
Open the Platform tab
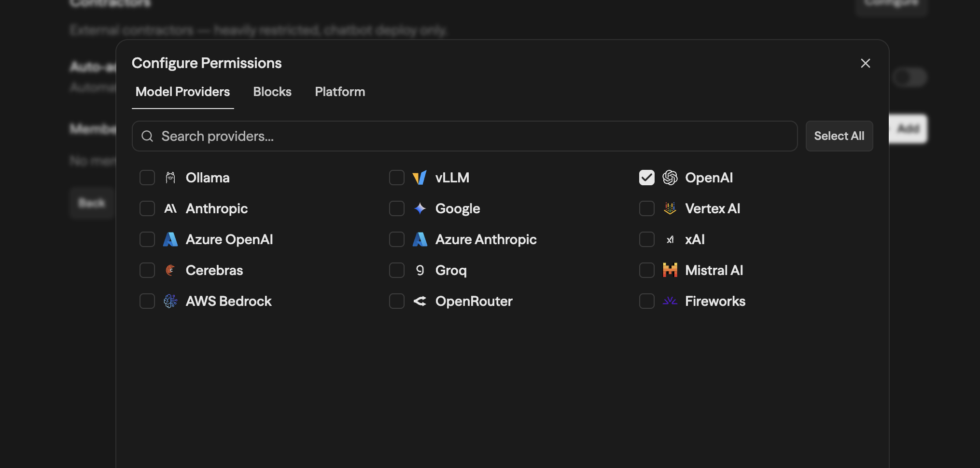340,92
